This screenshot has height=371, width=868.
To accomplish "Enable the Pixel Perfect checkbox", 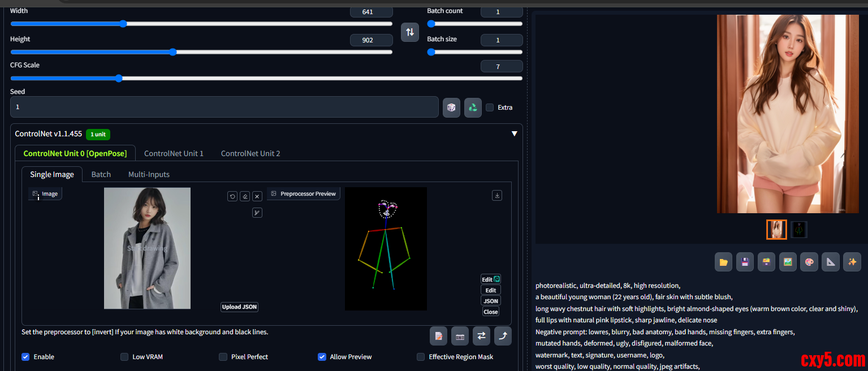I will pyautogui.click(x=223, y=357).
